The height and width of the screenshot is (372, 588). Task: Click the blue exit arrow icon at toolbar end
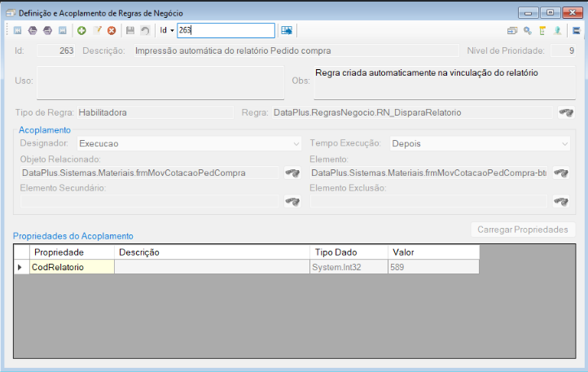tap(577, 30)
